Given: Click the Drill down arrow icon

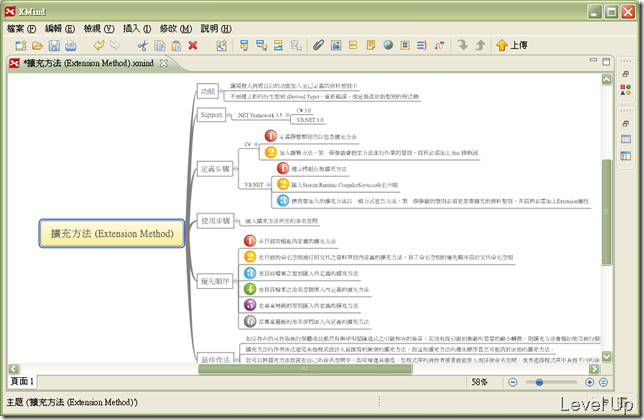Looking at the screenshot, I should click(463, 45).
